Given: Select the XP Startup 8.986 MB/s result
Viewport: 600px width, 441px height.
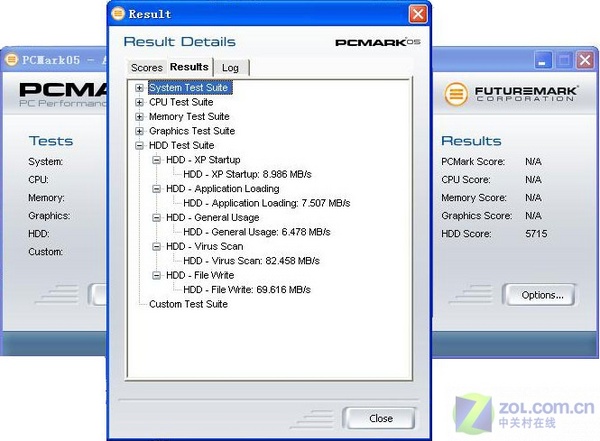Looking at the screenshot, I should pyautogui.click(x=248, y=175).
